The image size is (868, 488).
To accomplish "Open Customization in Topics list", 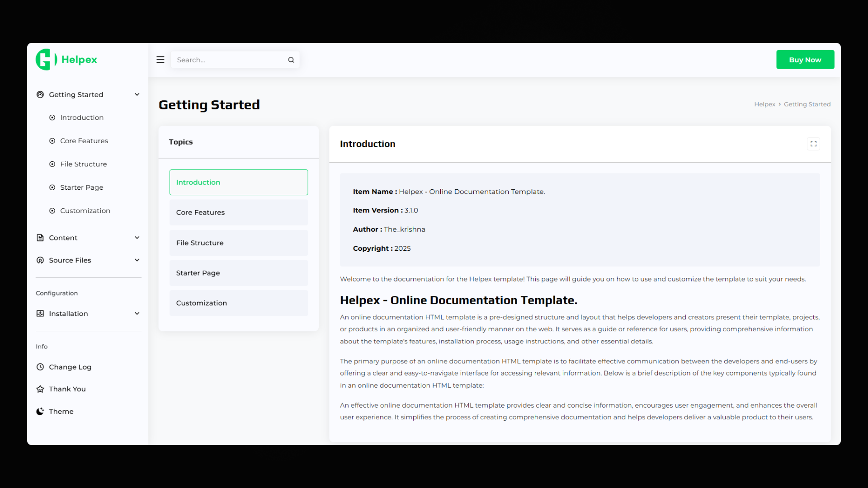I will (x=238, y=303).
